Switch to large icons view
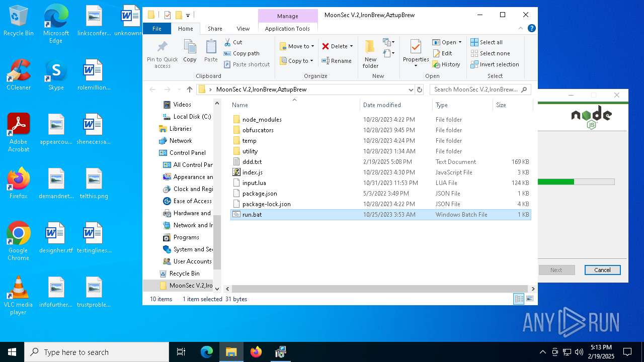644x362 pixels. pos(529,299)
